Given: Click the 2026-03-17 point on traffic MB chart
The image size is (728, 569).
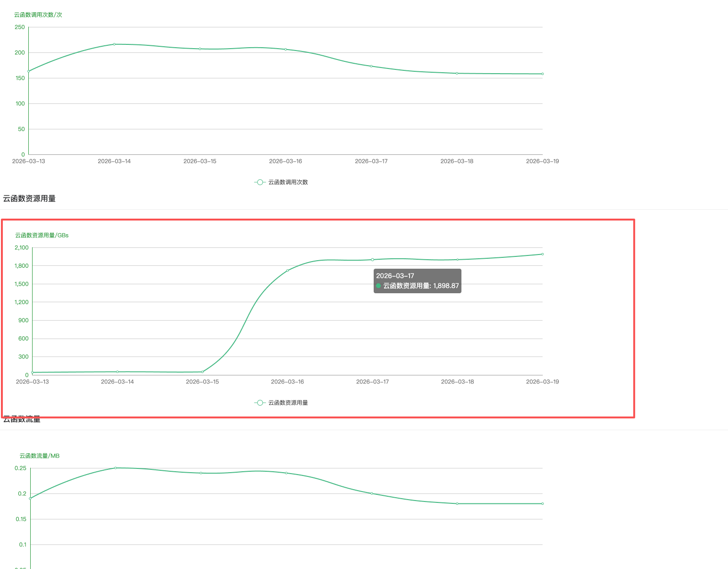Looking at the screenshot, I should click(372, 493).
